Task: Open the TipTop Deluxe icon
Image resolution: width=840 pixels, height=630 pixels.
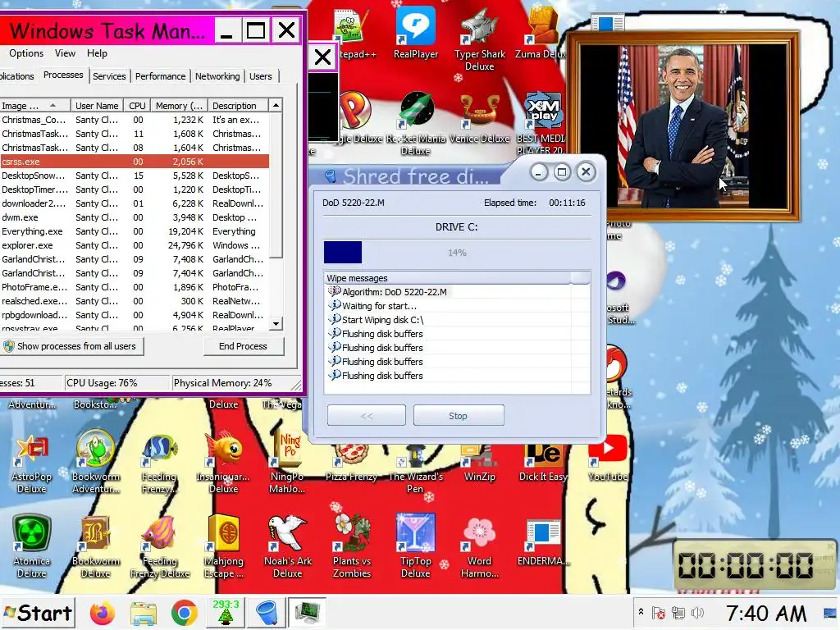Action: point(415,546)
